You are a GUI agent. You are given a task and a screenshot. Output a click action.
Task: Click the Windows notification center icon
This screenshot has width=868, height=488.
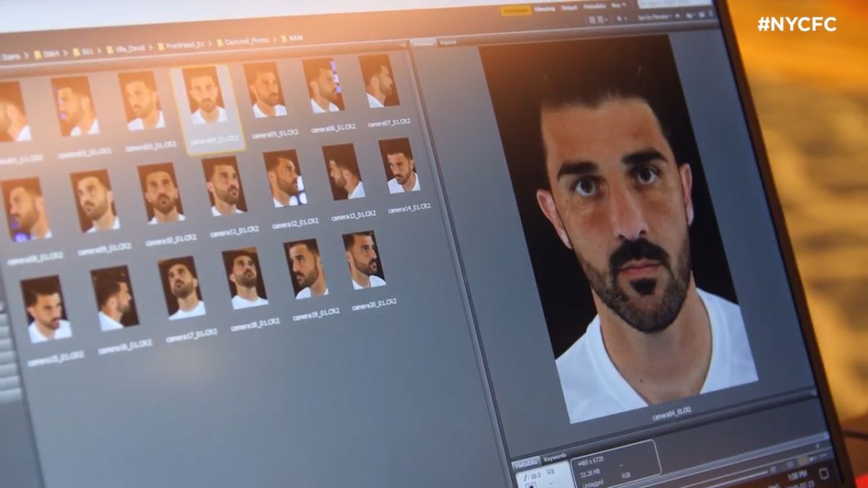[x=824, y=474]
